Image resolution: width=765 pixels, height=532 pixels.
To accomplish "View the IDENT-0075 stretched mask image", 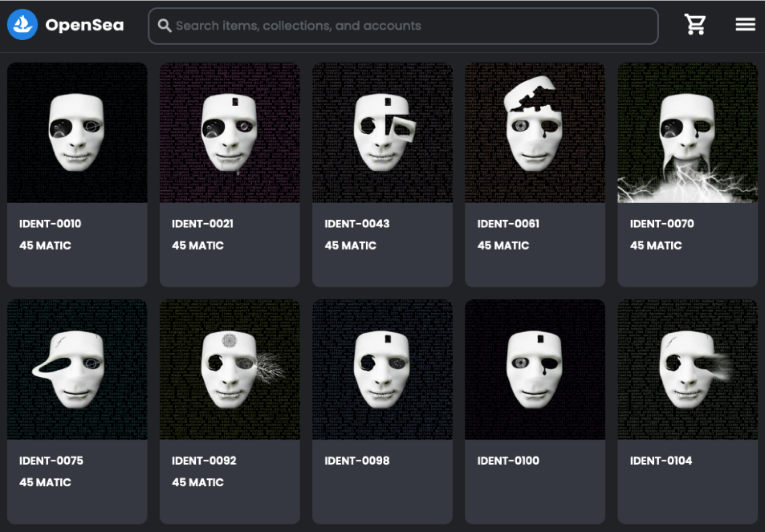I will (77, 370).
